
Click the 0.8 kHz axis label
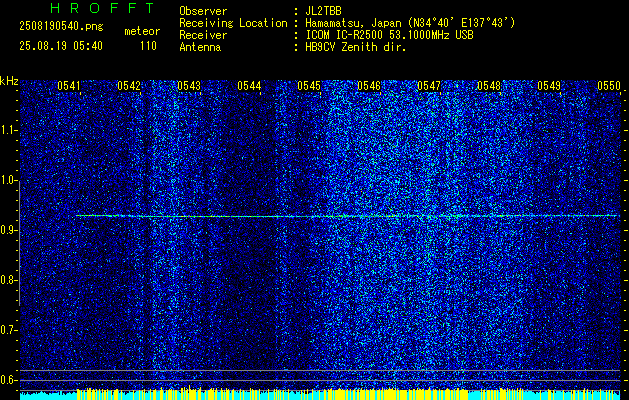pyautogui.click(x=8, y=280)
